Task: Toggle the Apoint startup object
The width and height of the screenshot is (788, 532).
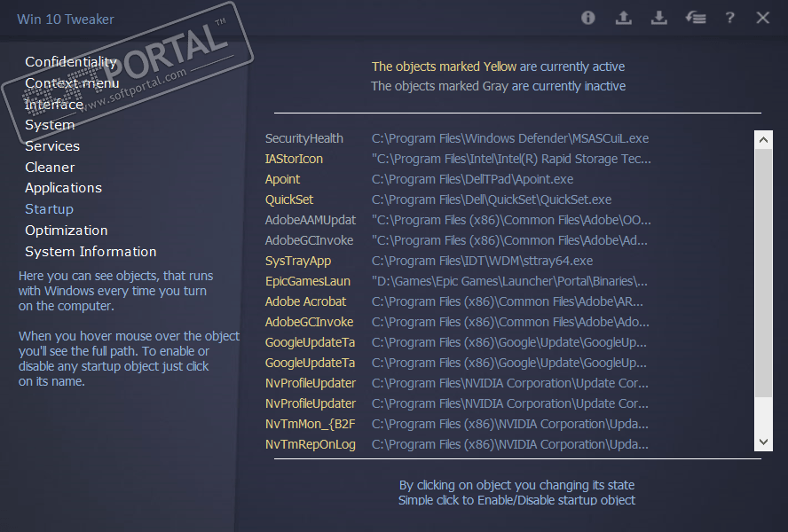Action: click(282, 179)
